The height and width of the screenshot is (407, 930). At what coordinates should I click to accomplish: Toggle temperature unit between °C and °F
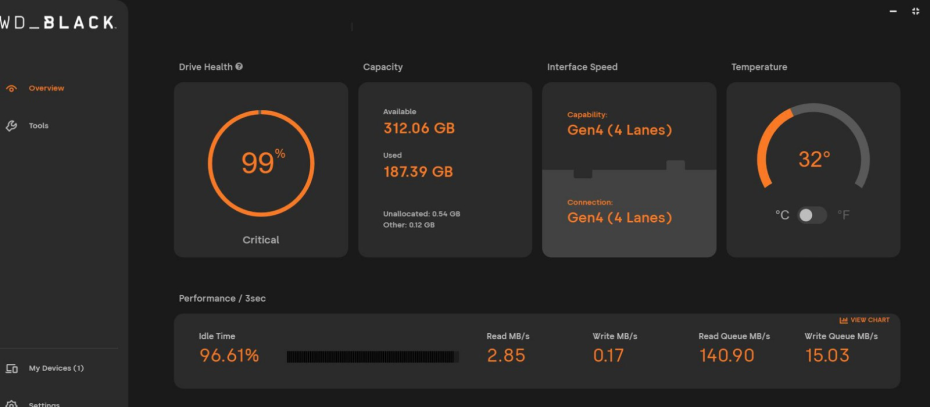tap(812, 215)
